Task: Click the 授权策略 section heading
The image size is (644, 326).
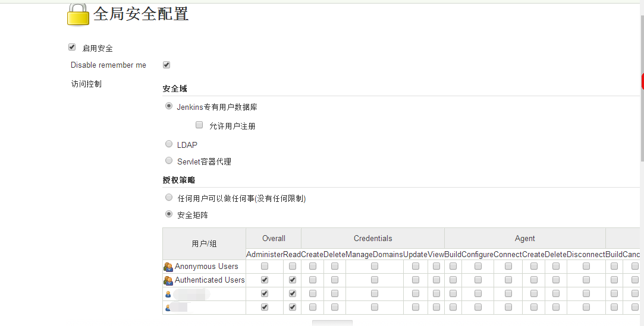Action: coord(178,180)
